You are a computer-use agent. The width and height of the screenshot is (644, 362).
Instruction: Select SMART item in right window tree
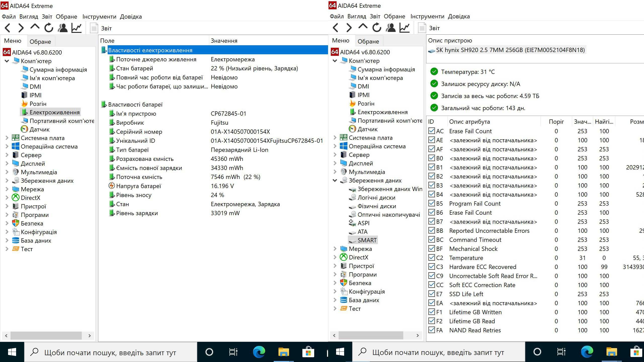[363, 240]
